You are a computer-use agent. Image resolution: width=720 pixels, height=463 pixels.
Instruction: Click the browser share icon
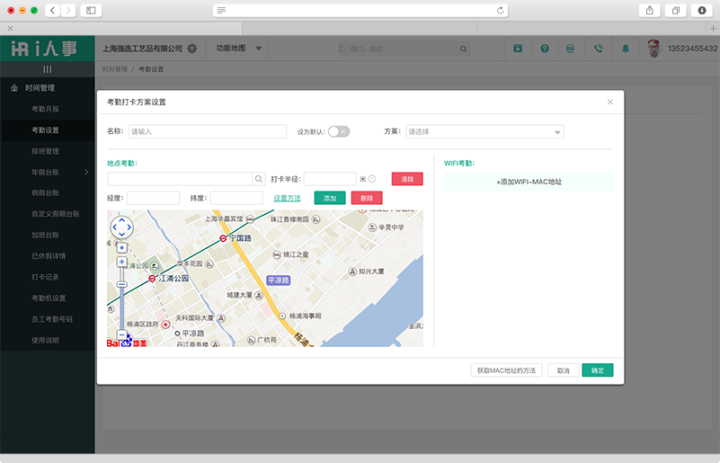pos(650,10)
